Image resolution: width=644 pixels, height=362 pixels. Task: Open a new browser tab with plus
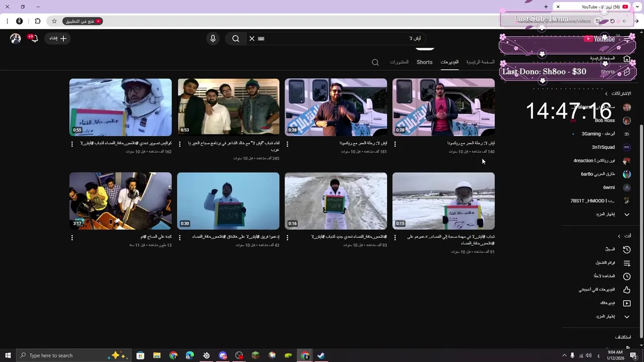(546, 7)
